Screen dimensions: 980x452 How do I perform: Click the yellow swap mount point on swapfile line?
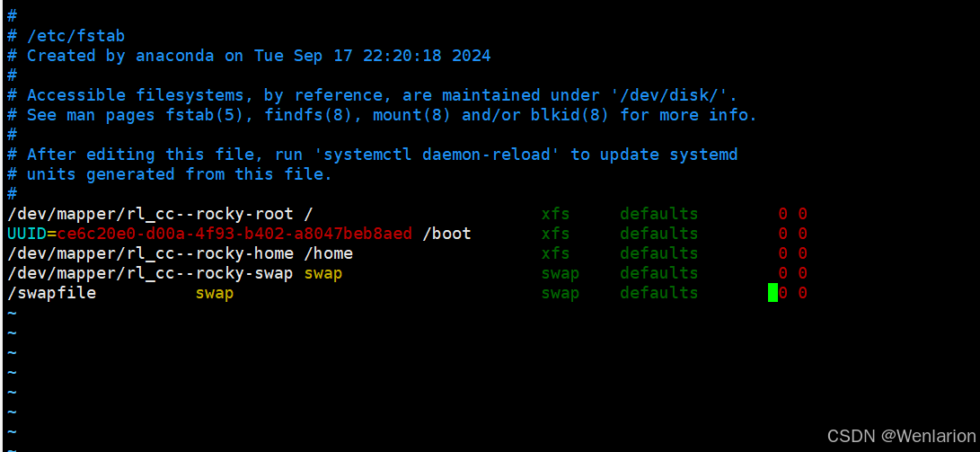point(215,293)
